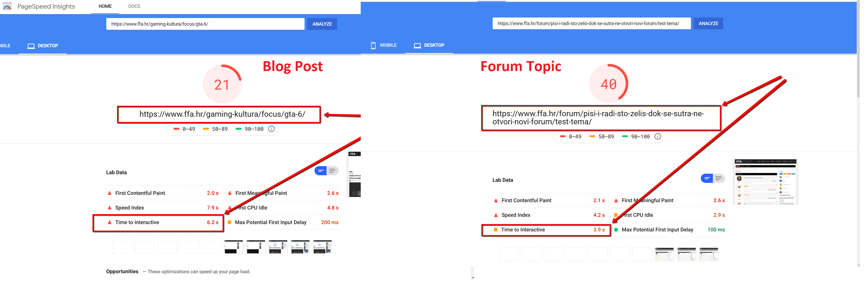
Task: Select the DESKTOP tab in left window
Action: click(x=43, y=46)
